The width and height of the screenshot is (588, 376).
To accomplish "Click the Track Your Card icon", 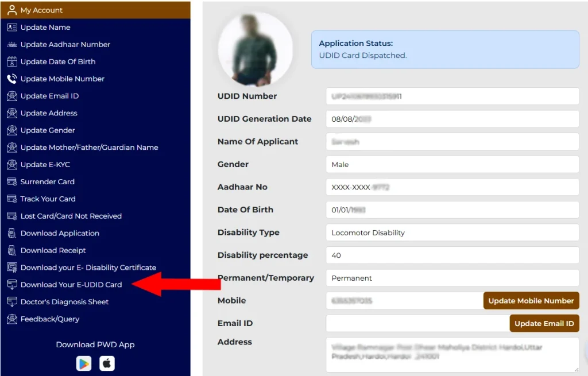I will pos(12,199).
